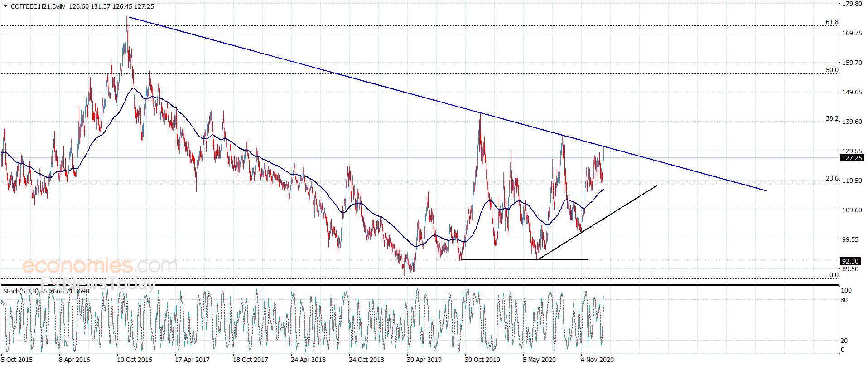This screenshot has width=868, height=366.
Task: Select the low value 126.45 in header
Action: 122,6
